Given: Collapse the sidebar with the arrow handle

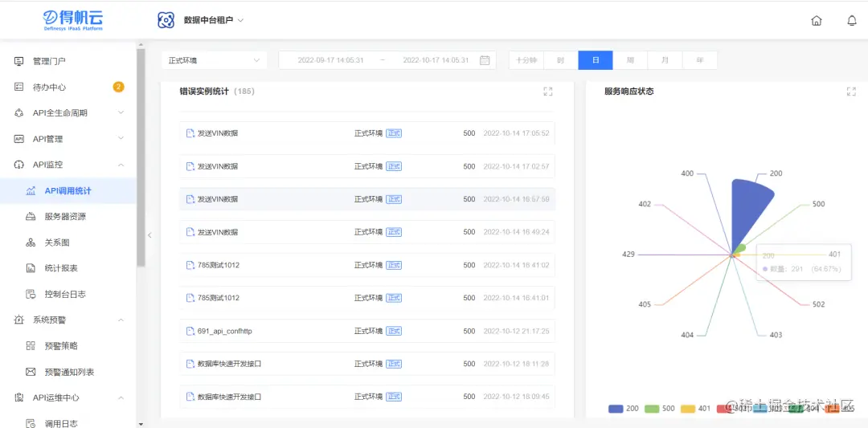Looking at the screenshot, I should click(x=149, y=235).
